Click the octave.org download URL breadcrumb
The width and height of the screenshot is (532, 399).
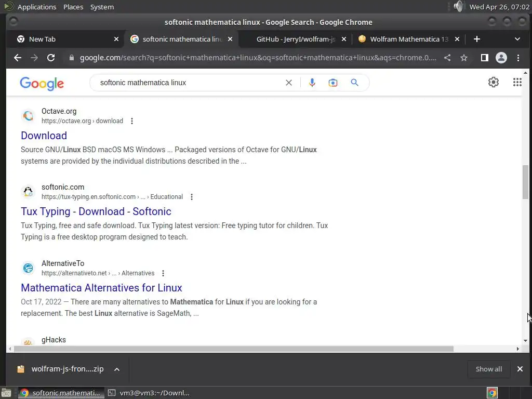click(82, 121)
